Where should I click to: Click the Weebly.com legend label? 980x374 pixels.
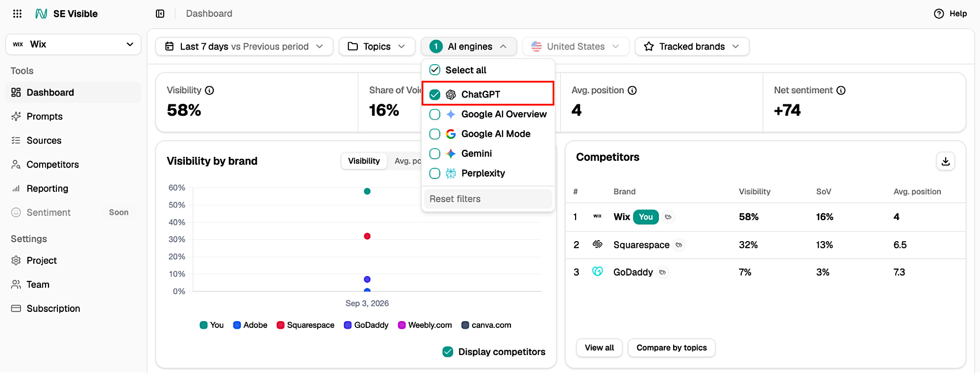430,325
